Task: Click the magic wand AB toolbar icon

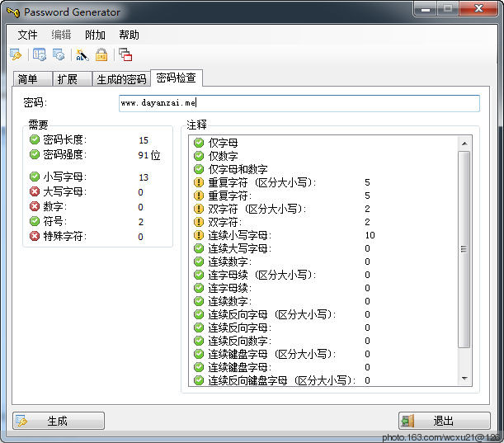Action: tap(82, 55)
